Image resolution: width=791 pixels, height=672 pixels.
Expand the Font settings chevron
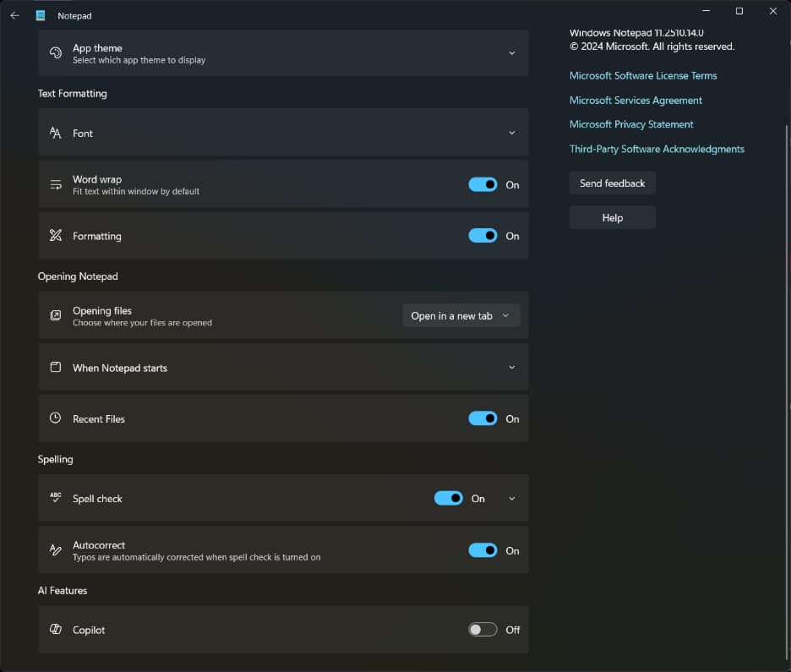[512, 133]
